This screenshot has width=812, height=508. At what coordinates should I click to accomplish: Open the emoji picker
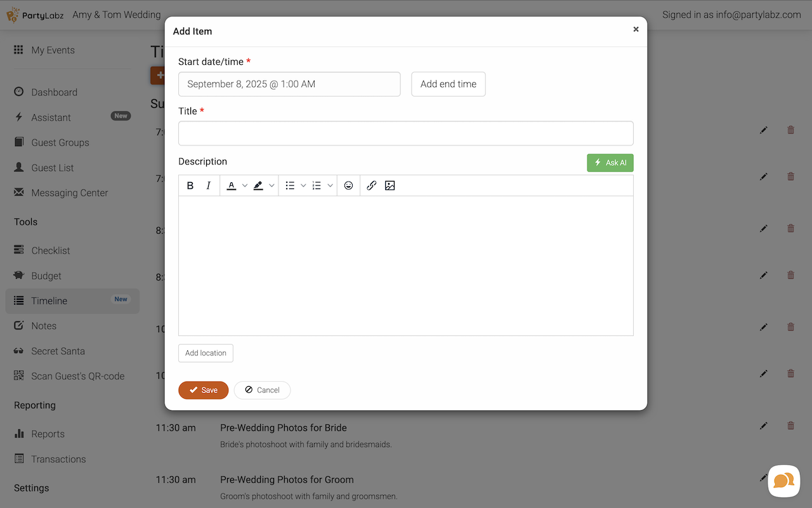pos(348,185)
